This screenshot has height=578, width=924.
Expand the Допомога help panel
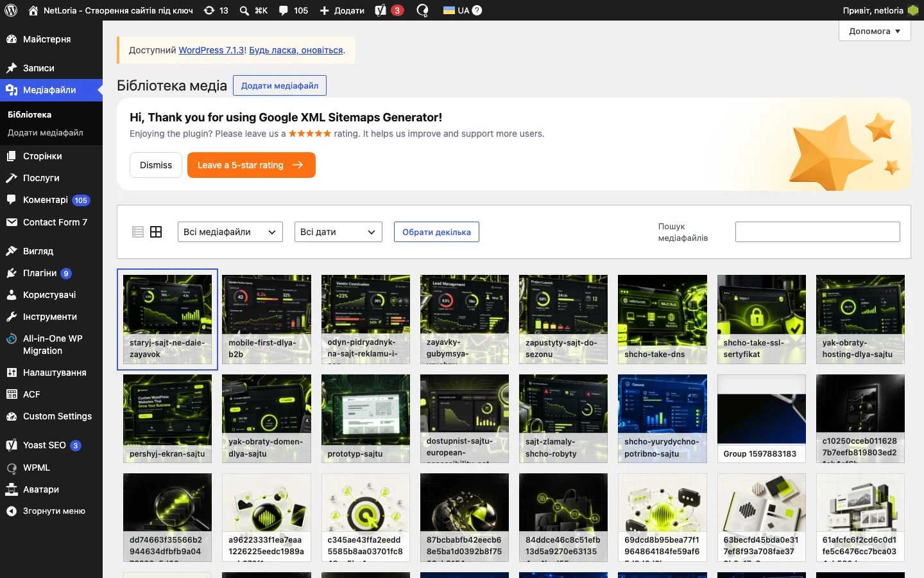[x=875, y=31]
